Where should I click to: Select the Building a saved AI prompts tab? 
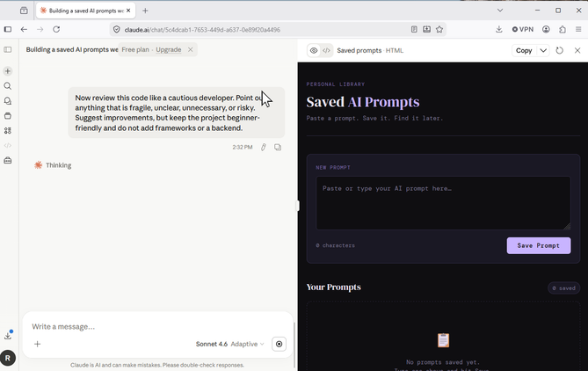(x=86, y=11)
